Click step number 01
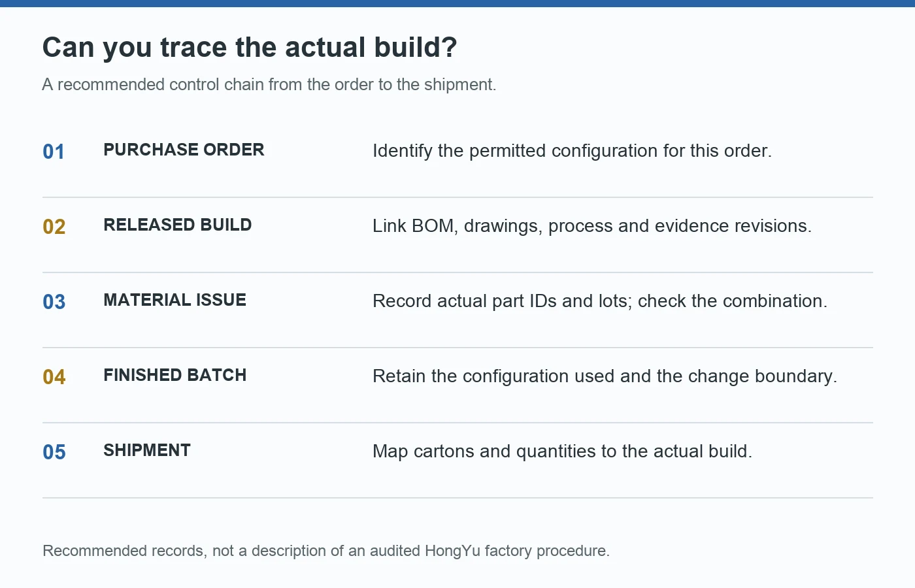 coord(54,152)
